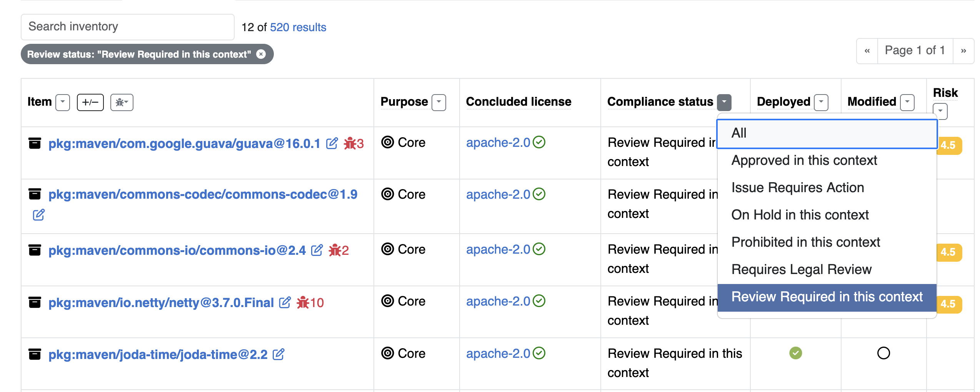This screenshot has height=392, width=980.
Task: Open the Risk column filter dropdown
Action: [940, 111]
